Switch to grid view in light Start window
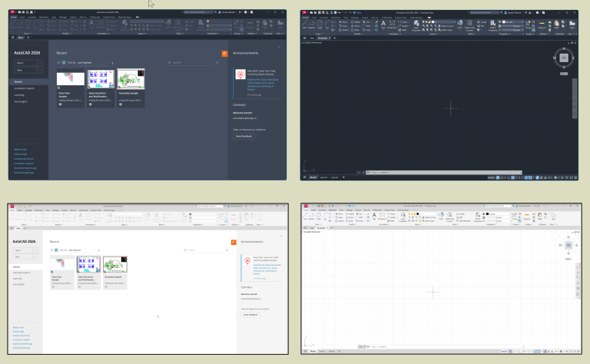 click(56, 250)
